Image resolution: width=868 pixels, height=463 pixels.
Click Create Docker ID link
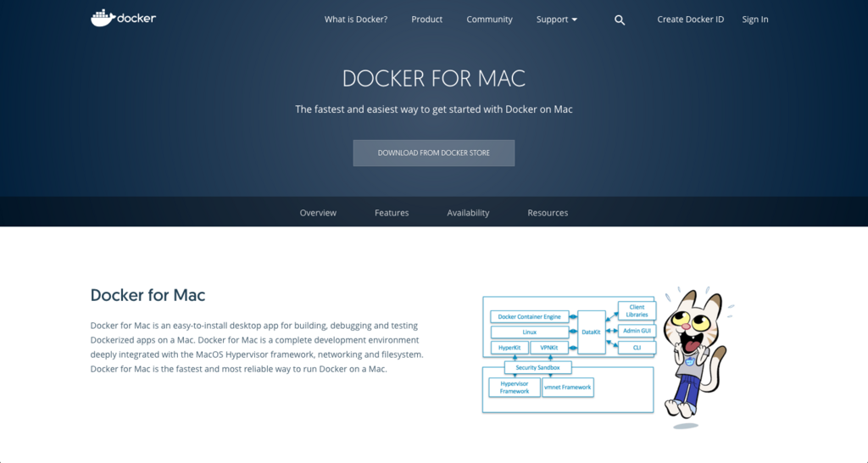pyautogui.click(x=690, y=20)
